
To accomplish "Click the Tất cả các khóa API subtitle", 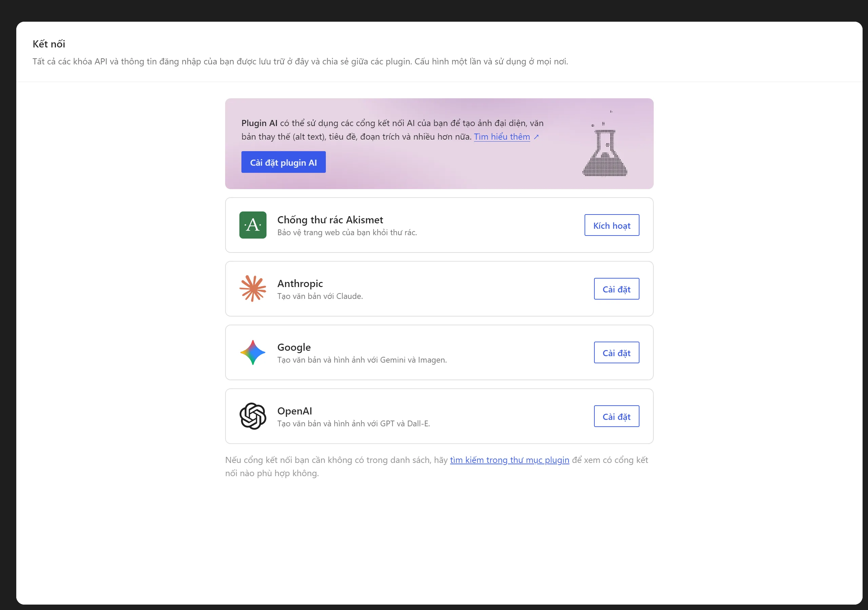I will click(300, 62).
